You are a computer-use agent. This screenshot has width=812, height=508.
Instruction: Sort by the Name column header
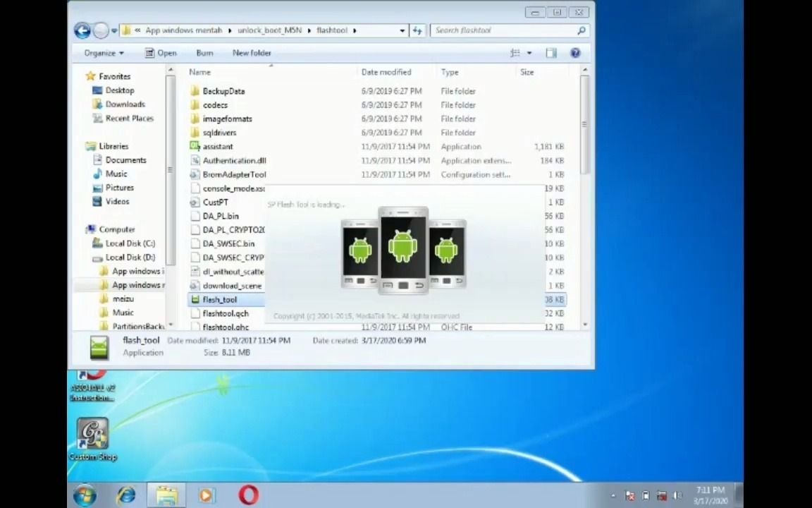tap(199, 72)
